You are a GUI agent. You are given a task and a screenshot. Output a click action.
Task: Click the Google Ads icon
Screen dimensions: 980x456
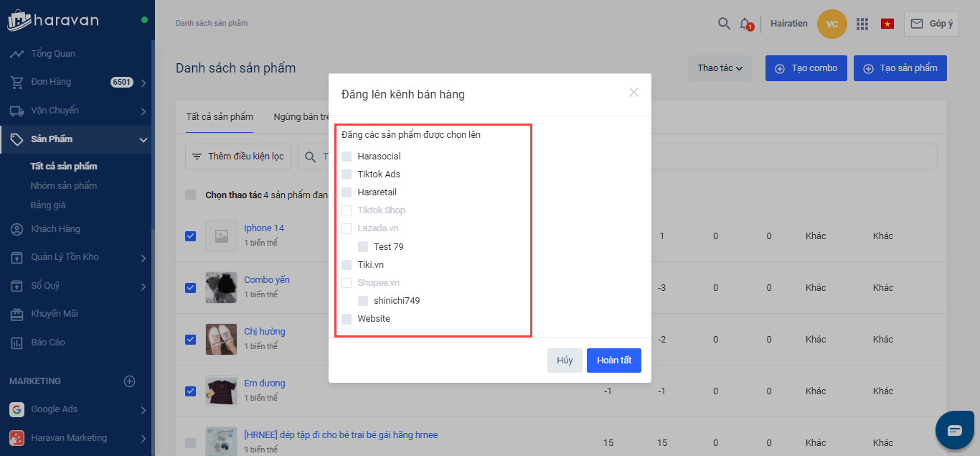(17, 409)
